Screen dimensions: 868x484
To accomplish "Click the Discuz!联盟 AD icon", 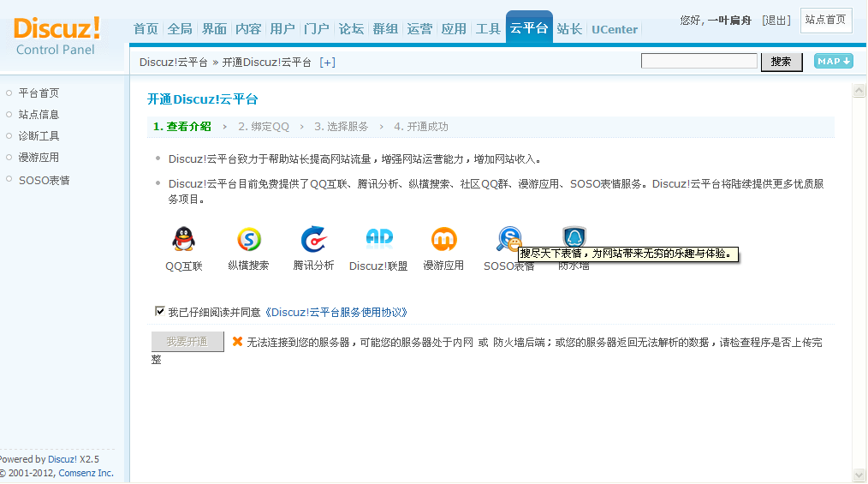I will 379,238.
